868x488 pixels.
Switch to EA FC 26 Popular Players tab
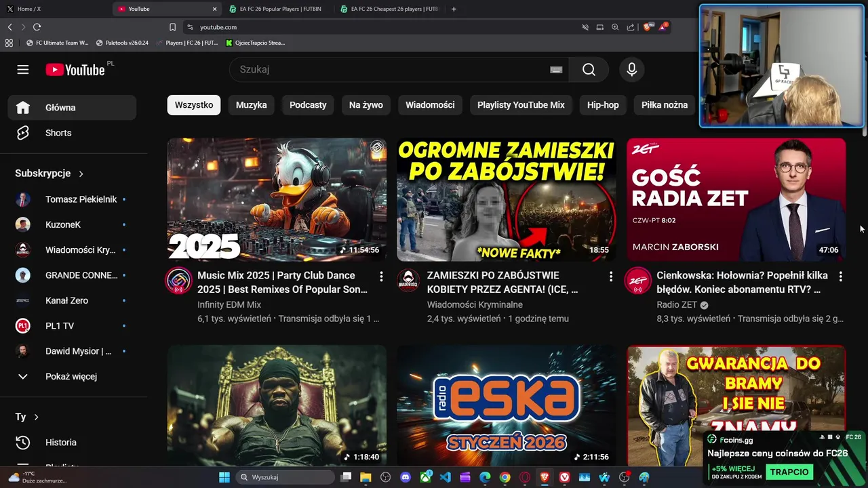point(279,9)
